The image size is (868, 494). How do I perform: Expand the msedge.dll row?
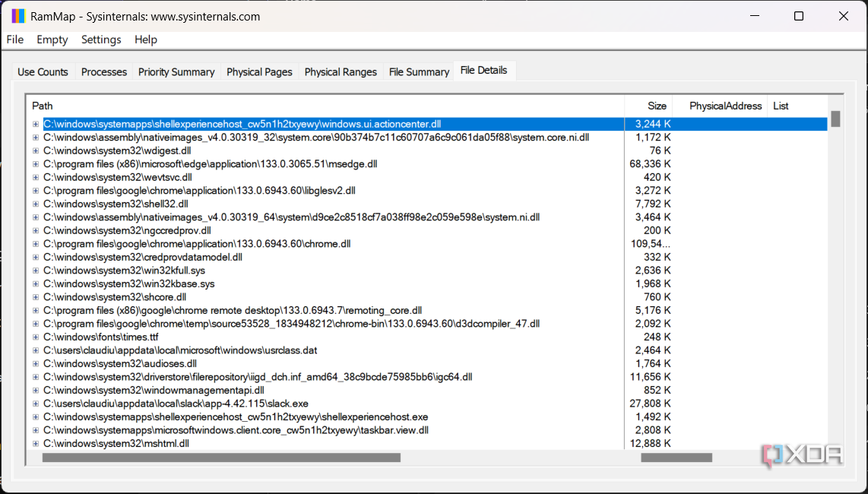coord(36,164)
